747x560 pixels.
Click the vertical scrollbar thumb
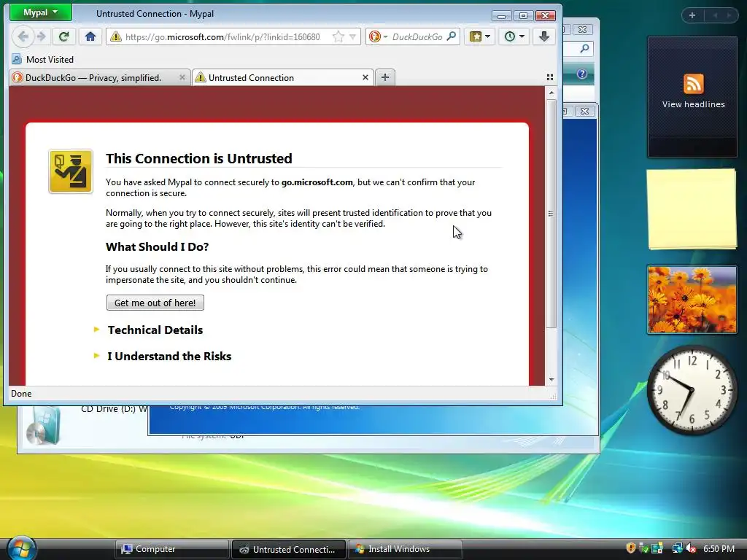click(x=551, y=214)
